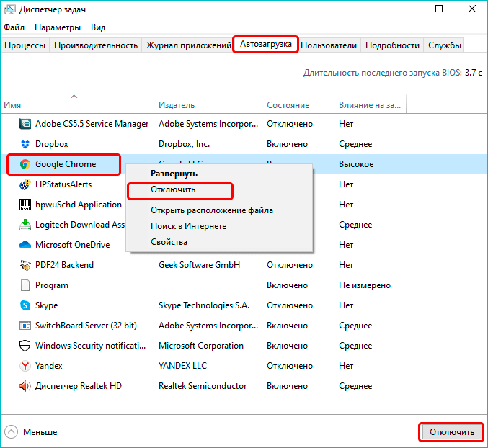
Task: Click the Dropbox icon in the list
Action: click(x=25, y=144)
